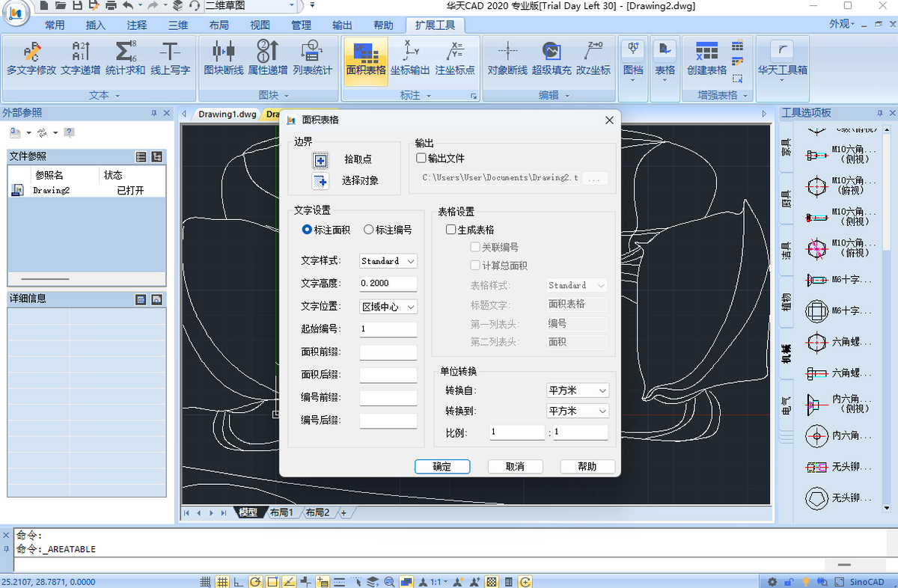Open the 文字位置 区域中心 dropdown
The image size is (898, 588).
[388, 307]
